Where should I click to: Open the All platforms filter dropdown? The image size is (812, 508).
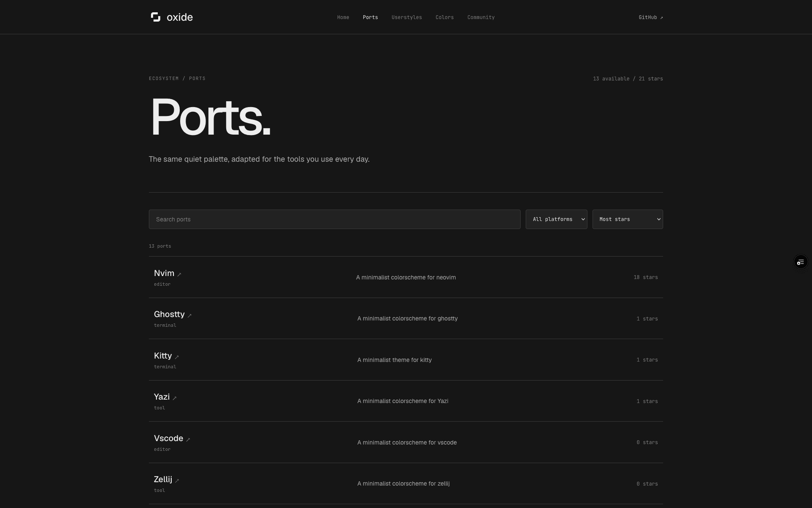(556, 219)
